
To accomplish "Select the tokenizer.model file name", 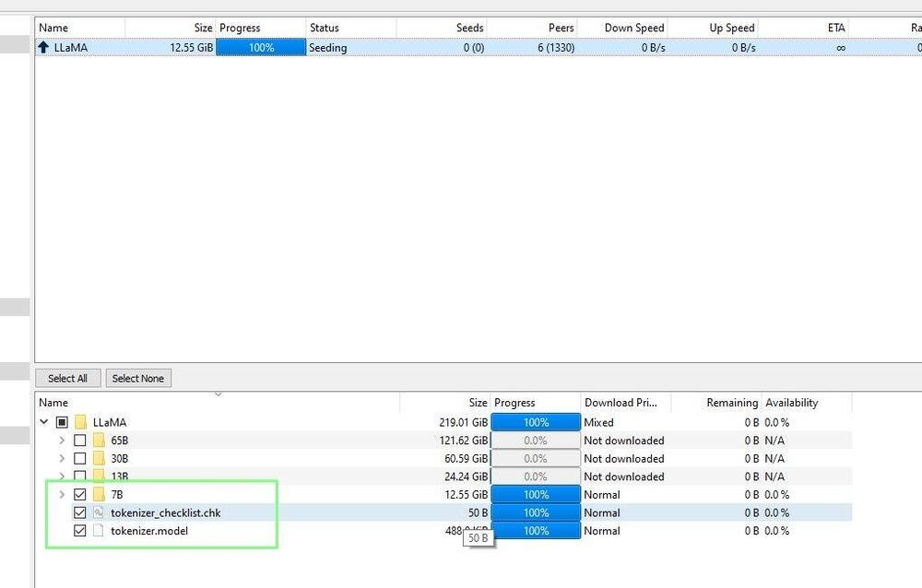I will tap(149, 530).
